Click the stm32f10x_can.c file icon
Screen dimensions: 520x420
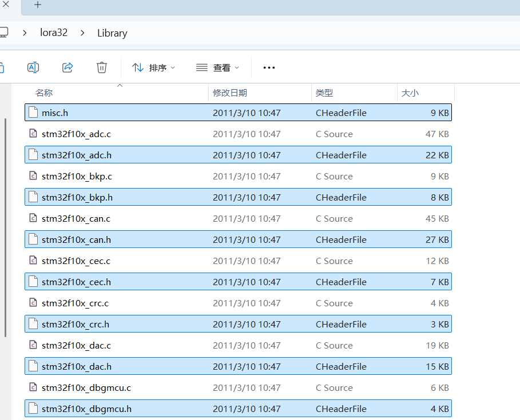pyautogui.click(x=33, y=218)
